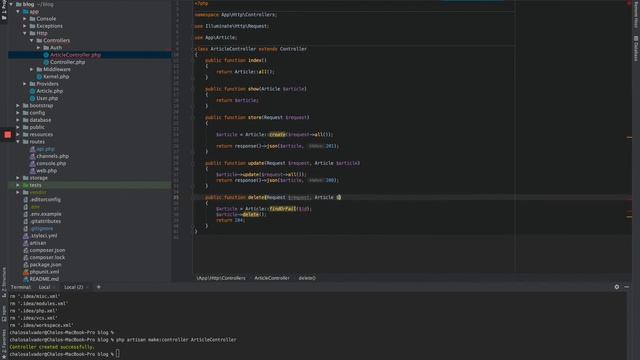Viewport: 640px width, 360px height.
Task: Click the tests folder icon
Action: (x=26, y=185)
